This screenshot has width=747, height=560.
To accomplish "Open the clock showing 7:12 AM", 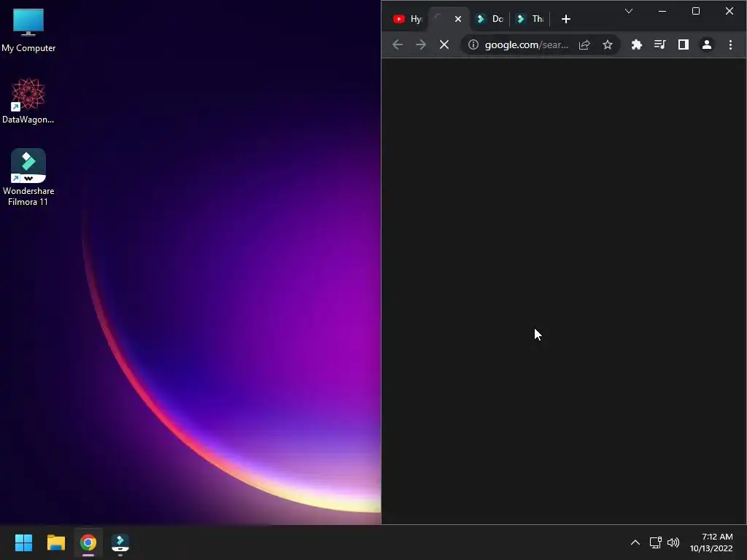I will click(x=711, y=542).
